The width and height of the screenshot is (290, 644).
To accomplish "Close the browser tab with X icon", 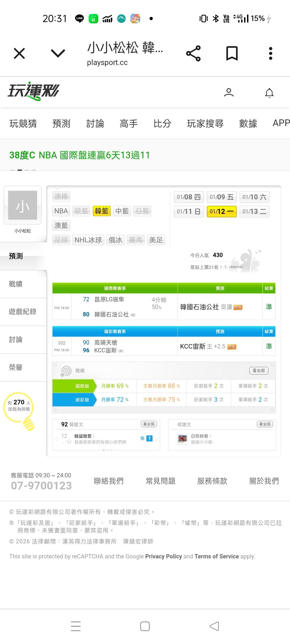I will pos(19,53).
